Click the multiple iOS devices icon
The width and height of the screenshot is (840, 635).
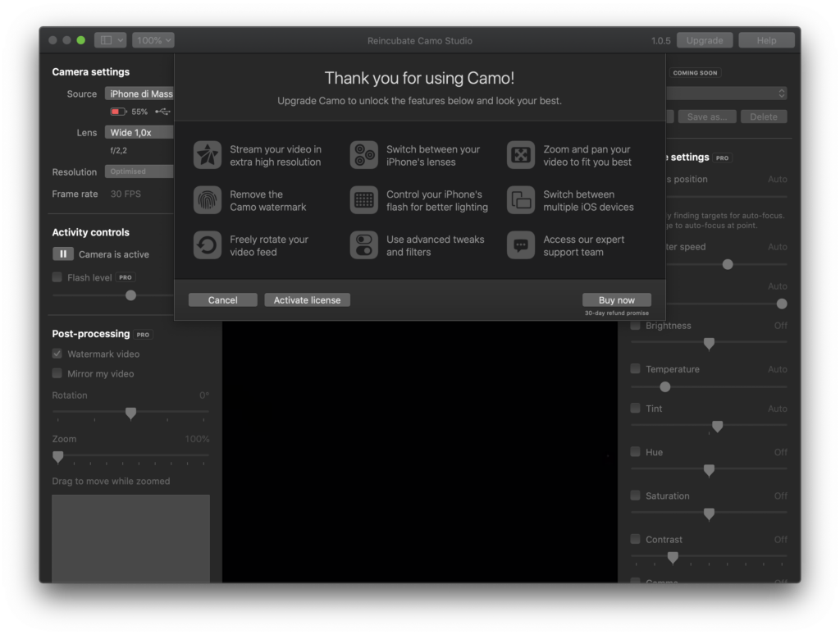pos(521,200)
